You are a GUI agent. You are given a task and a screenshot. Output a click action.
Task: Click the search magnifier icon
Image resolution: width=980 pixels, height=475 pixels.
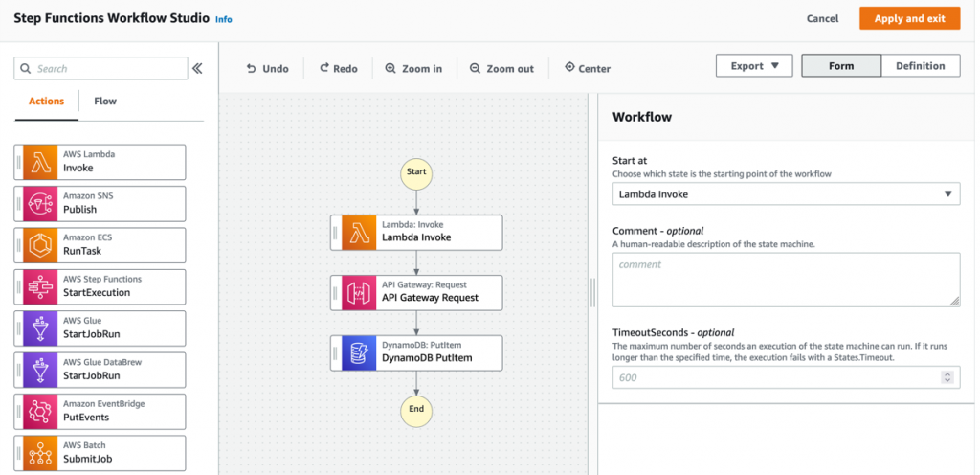(26, 69)
